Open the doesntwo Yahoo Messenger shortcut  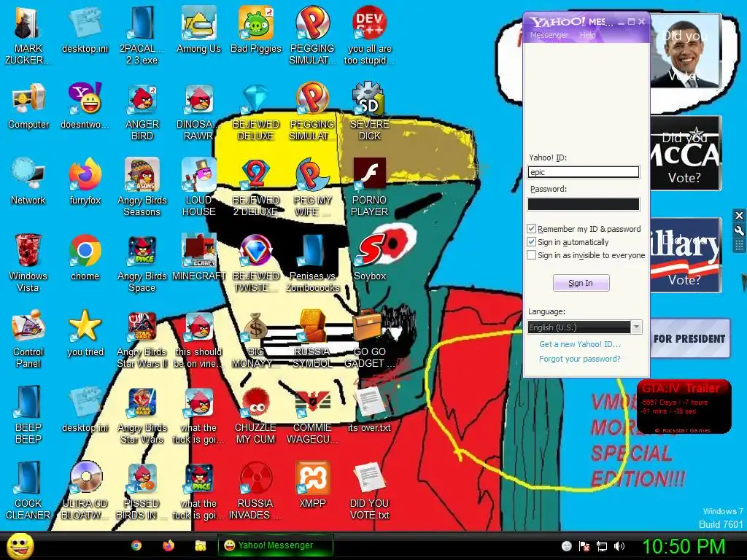tap(85, 106)
